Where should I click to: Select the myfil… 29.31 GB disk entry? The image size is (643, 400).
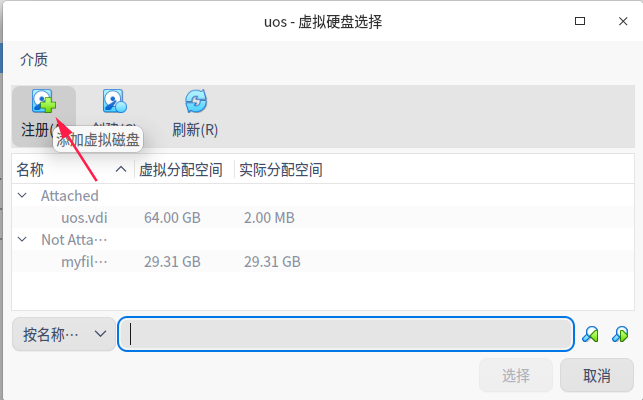pos(84,262)
